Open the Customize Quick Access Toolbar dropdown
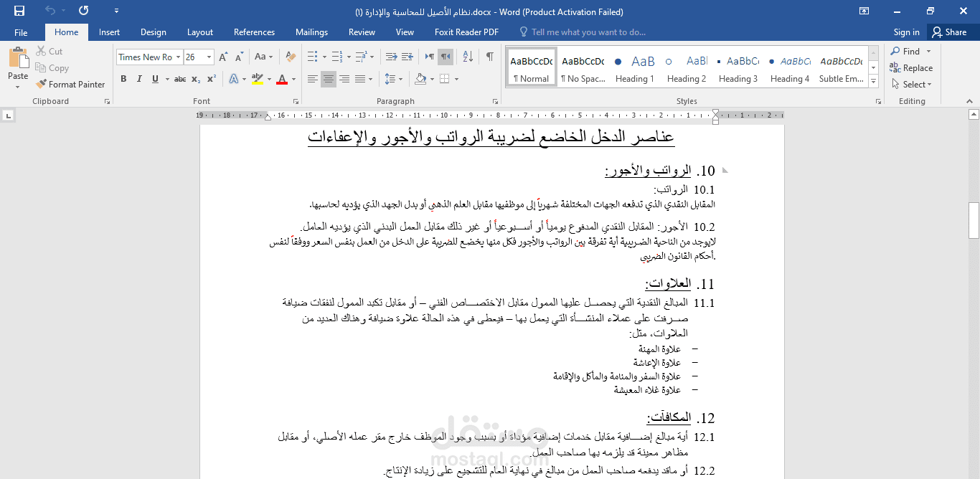This screenshot has height=479, width=980. pyautogui.click(x=116, y=11)
